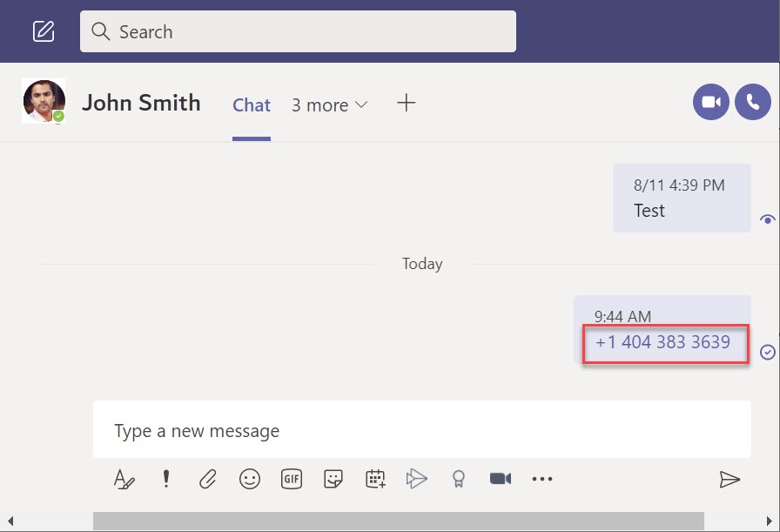Screen dimensions: 780x532
Task: Expand the "3 more" tabs dropdown
Action: click(329, 105)
